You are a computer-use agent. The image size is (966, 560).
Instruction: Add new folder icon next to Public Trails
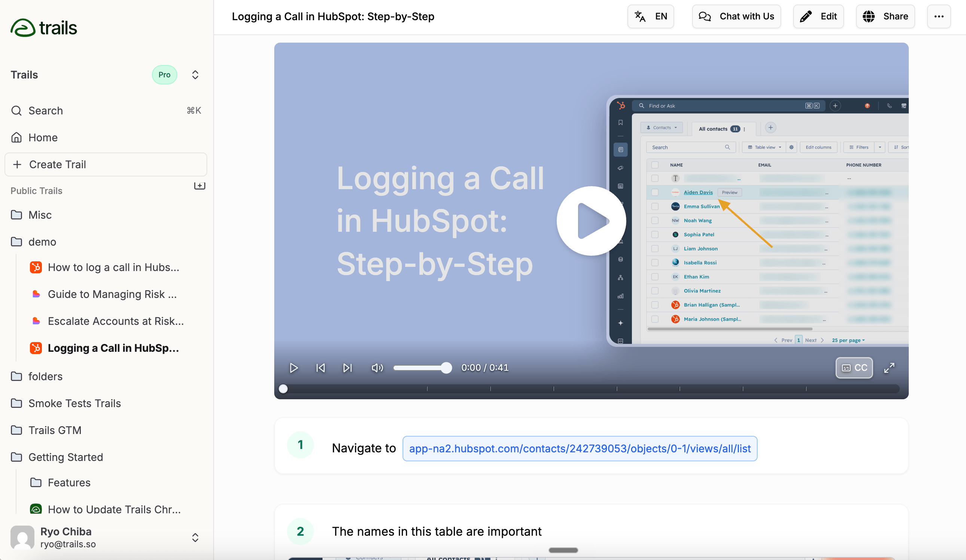[199, 186]
